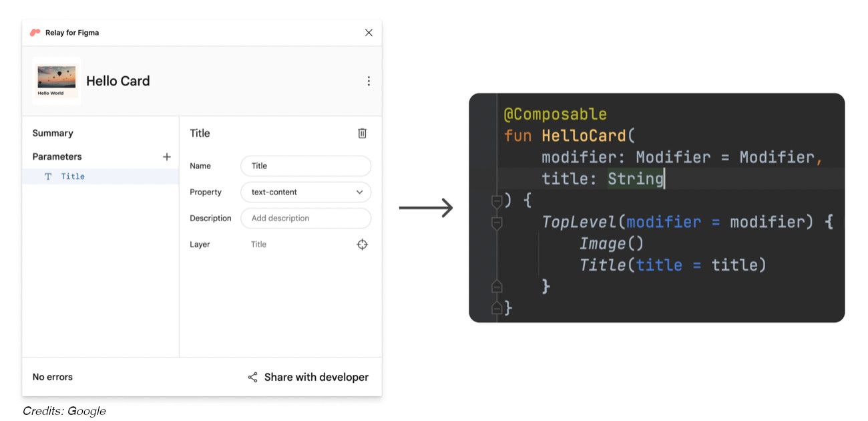Viewport: 868px width, 421px height.
Task: Open the three-dot options menu beside Hello Card
Action: pyautogui.click(x=369, y=80)
